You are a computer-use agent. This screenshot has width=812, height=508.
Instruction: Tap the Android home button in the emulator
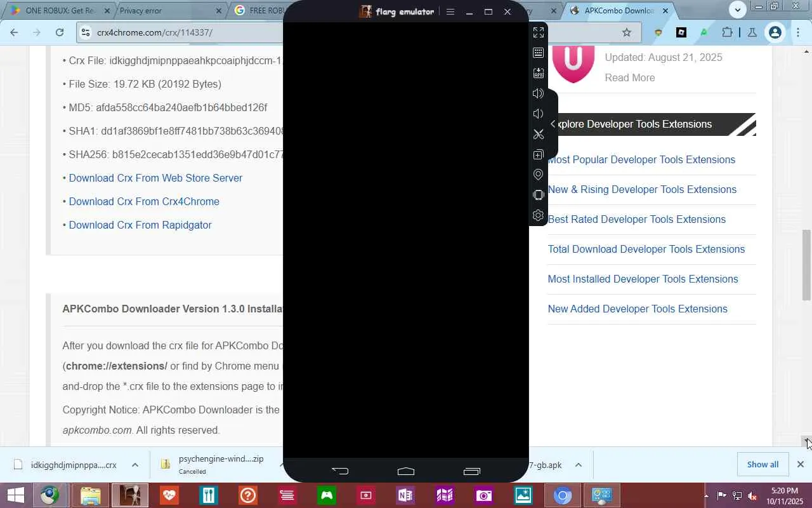click(x=406, y=471)
